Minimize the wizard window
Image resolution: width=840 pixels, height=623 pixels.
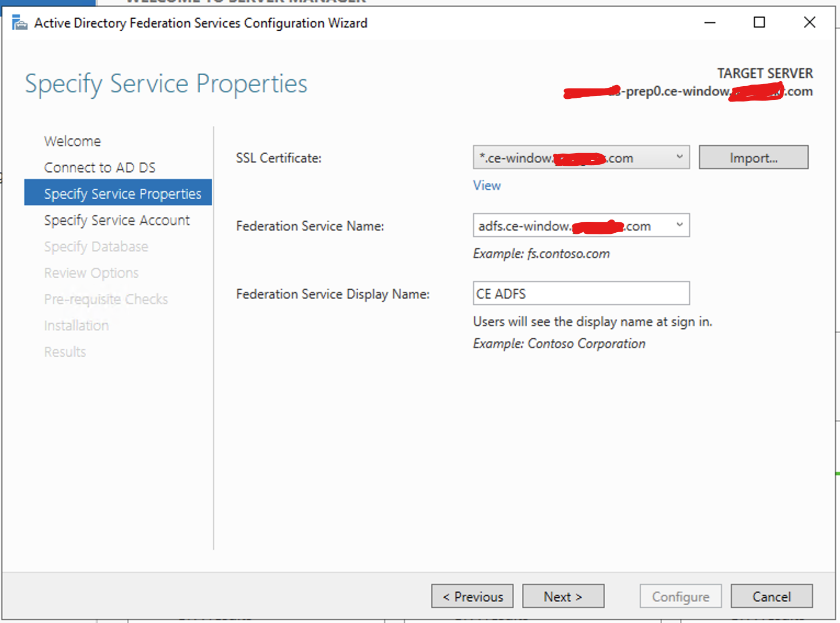pos(710,23)
